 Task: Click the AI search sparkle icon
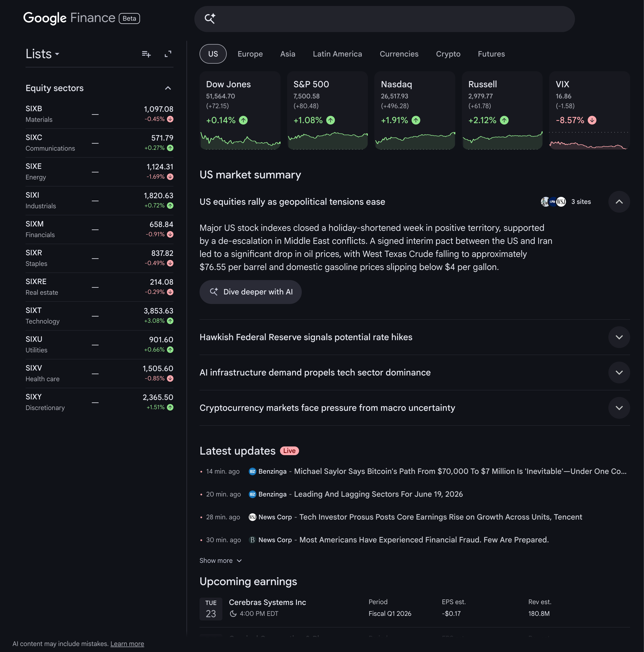click(210, 18)
